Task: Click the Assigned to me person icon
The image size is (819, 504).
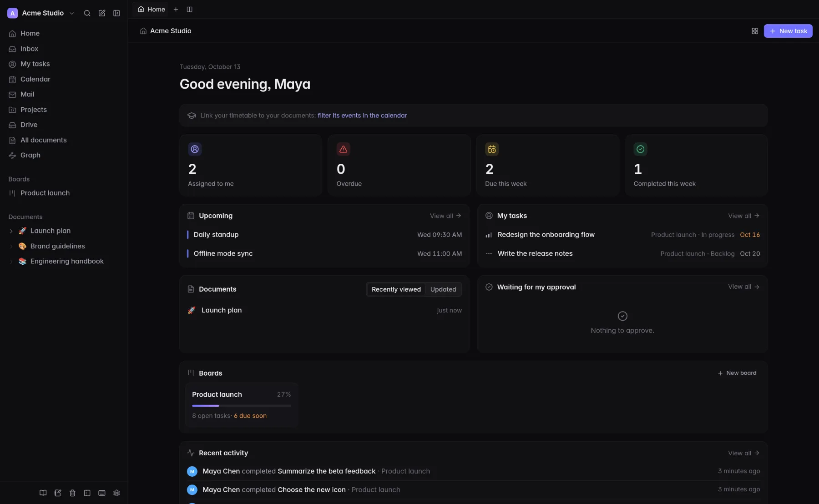Action: [x=195, y=149]
